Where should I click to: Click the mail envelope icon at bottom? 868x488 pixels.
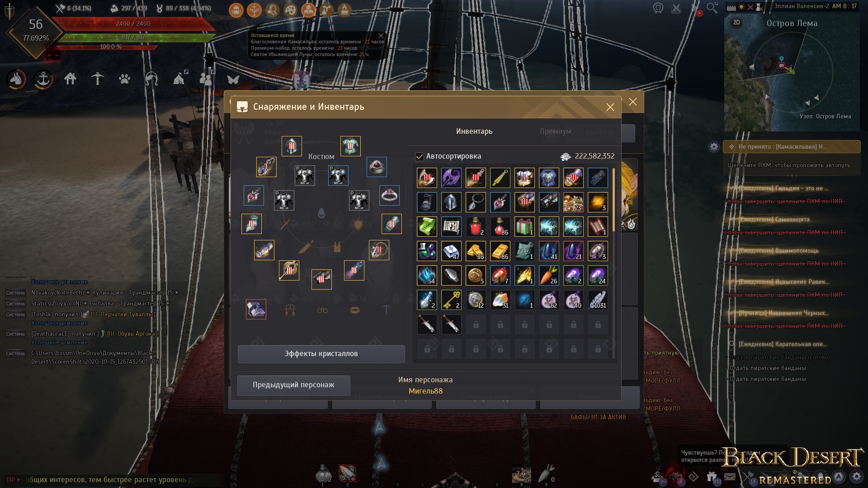pyautogui.click(x=730, y=477)
